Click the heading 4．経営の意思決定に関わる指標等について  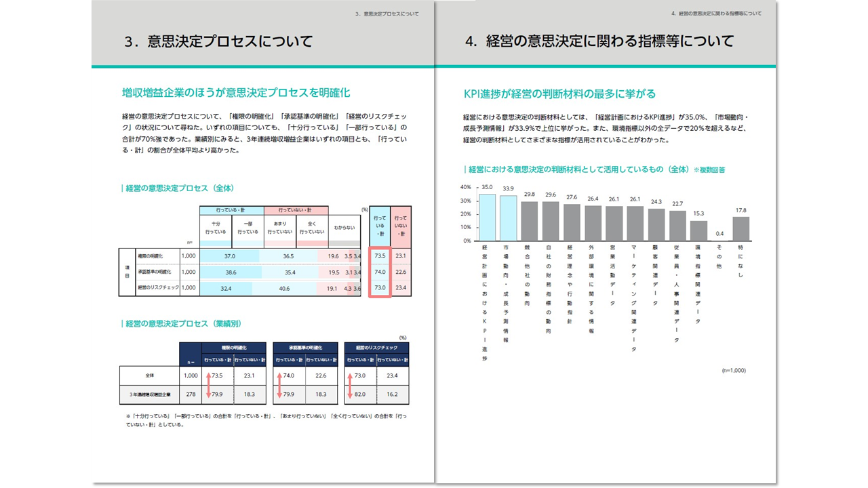tap(599, 41)
